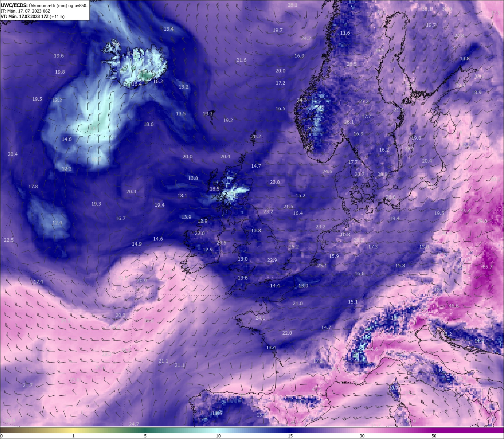Click the 24.3 value on the Norwegian coast

[x=302, y=100]
